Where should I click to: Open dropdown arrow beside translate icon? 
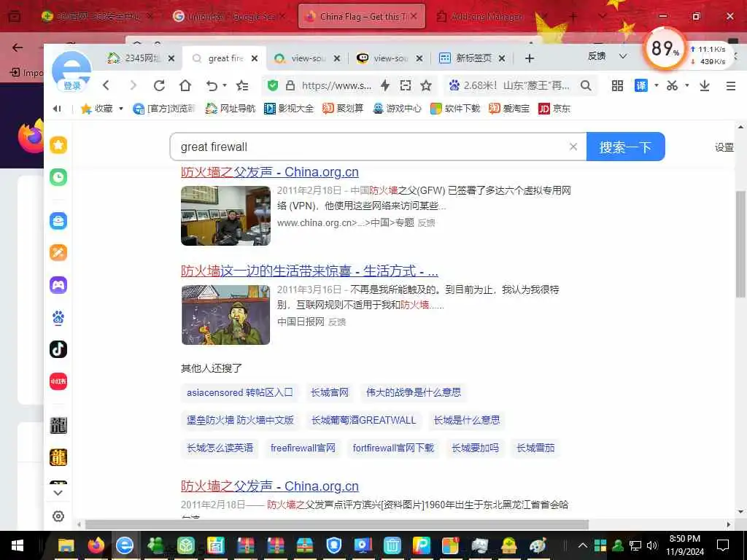point(656,86)
